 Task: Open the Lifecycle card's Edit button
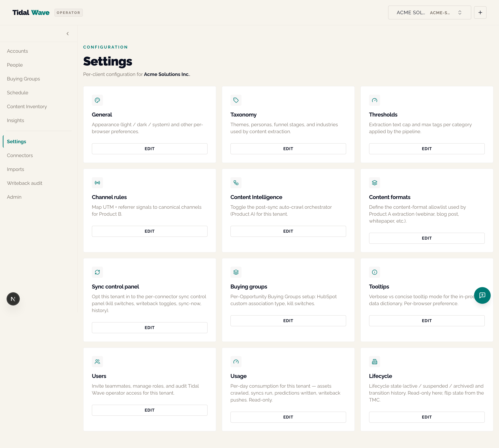click(427, 417)
